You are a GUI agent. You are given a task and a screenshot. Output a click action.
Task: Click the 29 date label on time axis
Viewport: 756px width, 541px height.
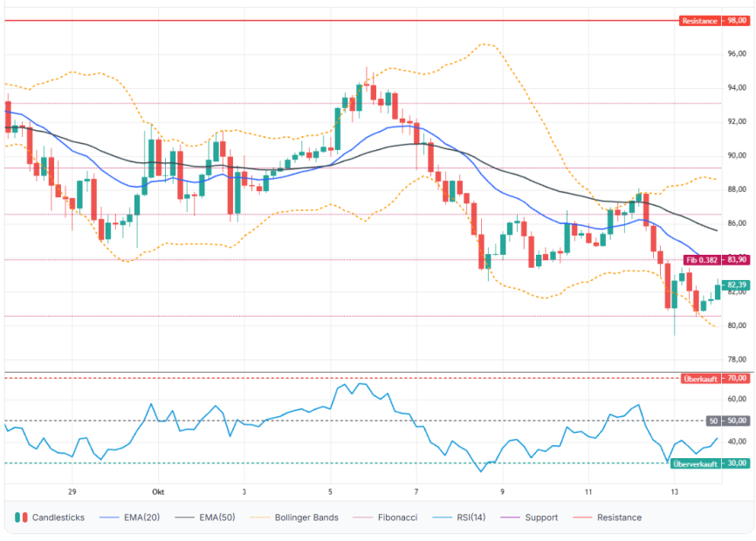click(72, 492)
